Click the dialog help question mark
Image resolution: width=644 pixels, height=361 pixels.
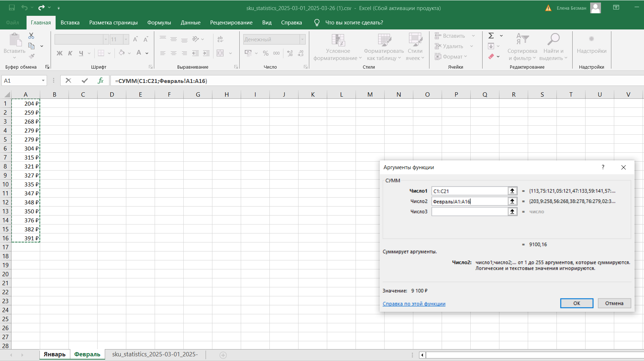pyautogui.click(x=603, y=167)
